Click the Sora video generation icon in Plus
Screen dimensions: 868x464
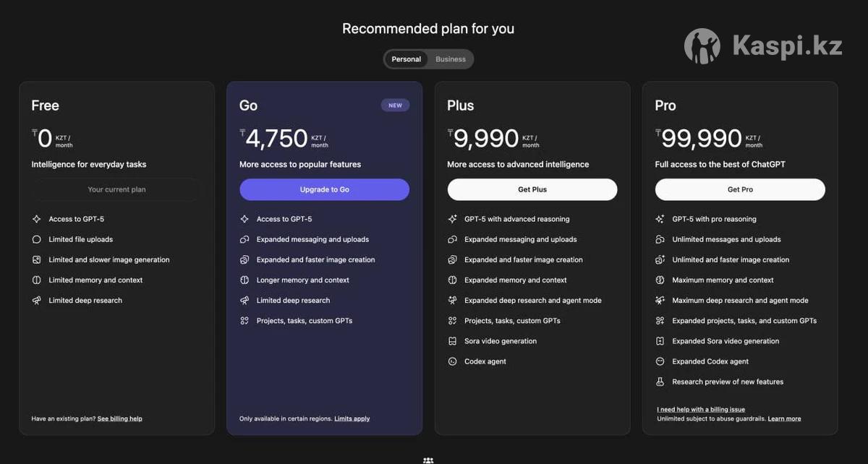[x=452, y=341]
